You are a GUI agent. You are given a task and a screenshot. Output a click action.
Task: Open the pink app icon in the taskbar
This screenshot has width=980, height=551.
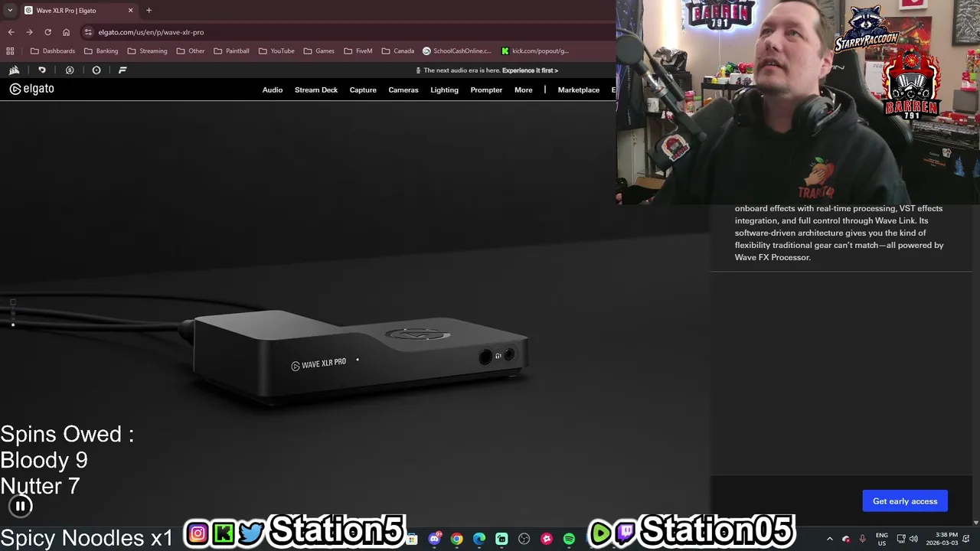point(547,539)
